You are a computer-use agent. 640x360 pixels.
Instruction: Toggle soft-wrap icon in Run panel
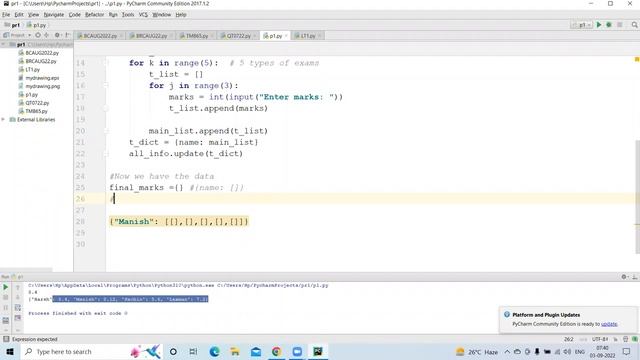18,308
